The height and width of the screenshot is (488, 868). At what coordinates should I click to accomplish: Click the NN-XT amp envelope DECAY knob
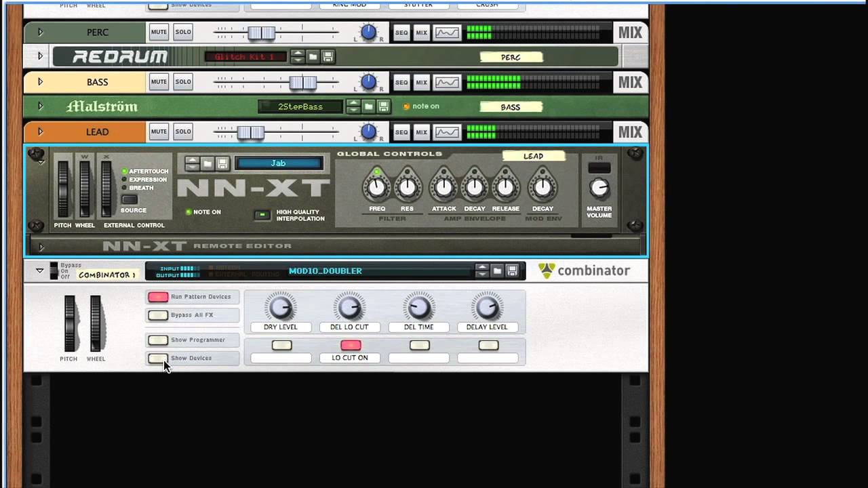[474, 186]
